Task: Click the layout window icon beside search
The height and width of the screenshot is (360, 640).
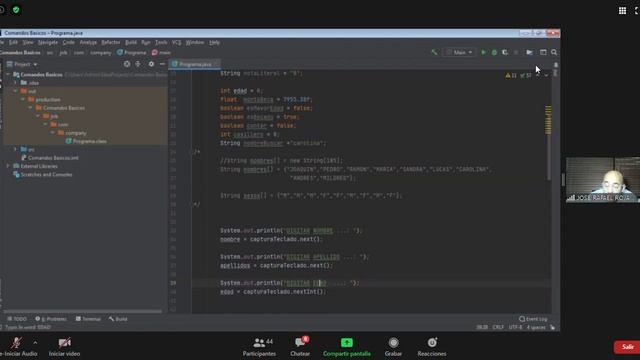Action: [x=543, y=52]
